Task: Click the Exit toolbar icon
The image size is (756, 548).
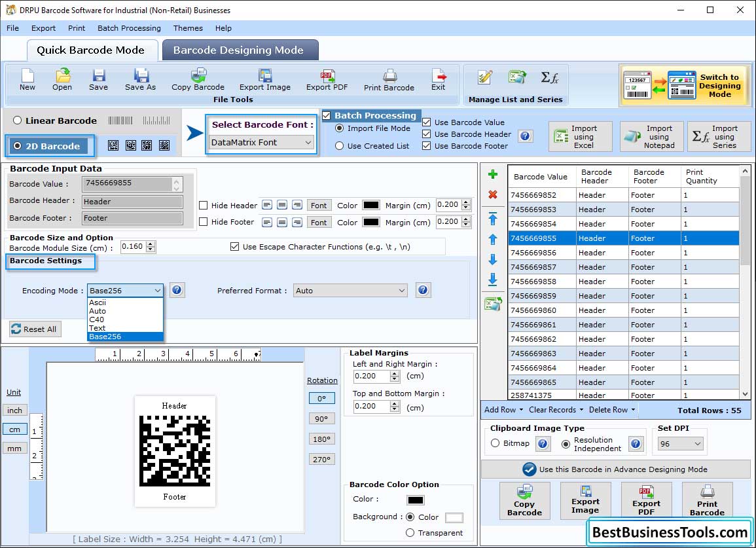Action: coord(439,80)
